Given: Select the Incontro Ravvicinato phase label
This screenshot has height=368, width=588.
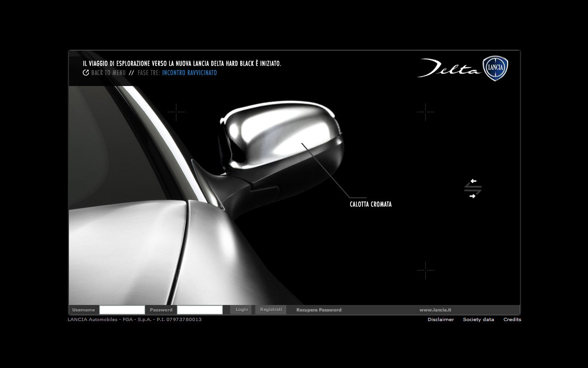Looking at the screenshot, I should [x=189, y=73].
